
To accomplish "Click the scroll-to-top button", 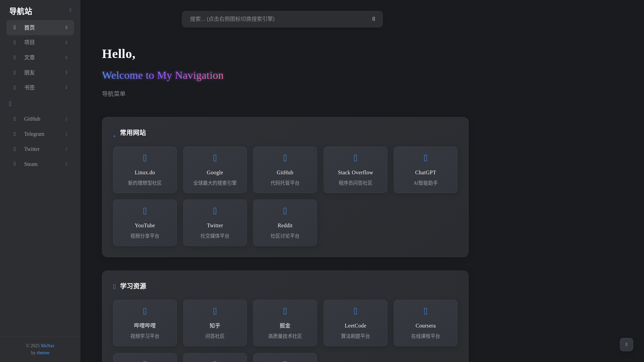I will click(x=627, y=345).
